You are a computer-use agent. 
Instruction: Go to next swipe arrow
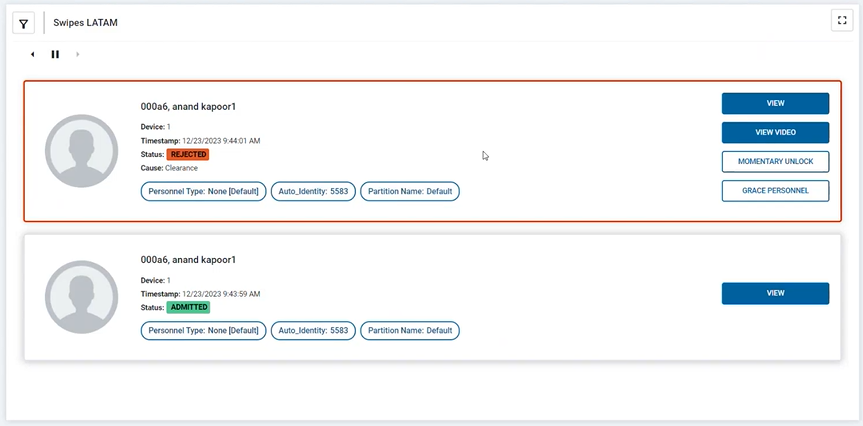click(78, 54)
